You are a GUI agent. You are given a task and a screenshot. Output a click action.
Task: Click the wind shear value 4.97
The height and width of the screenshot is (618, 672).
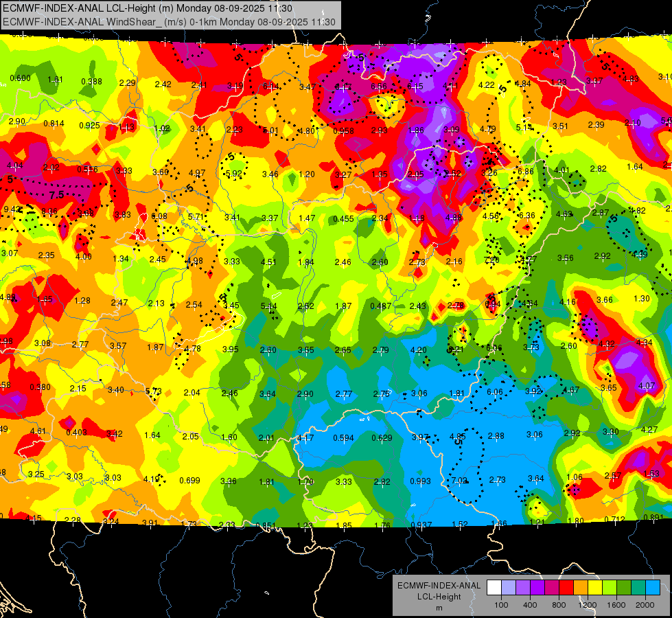pos(197,173)
